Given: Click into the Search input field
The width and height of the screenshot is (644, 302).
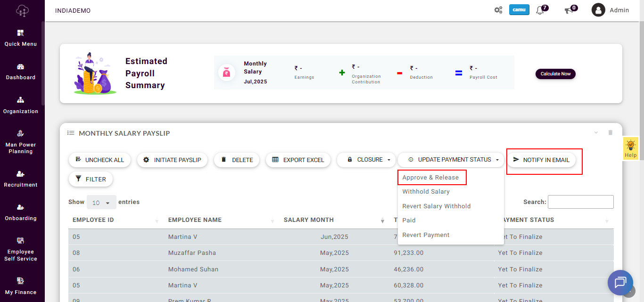Looking at the screenshot, I should pos(580,202).
